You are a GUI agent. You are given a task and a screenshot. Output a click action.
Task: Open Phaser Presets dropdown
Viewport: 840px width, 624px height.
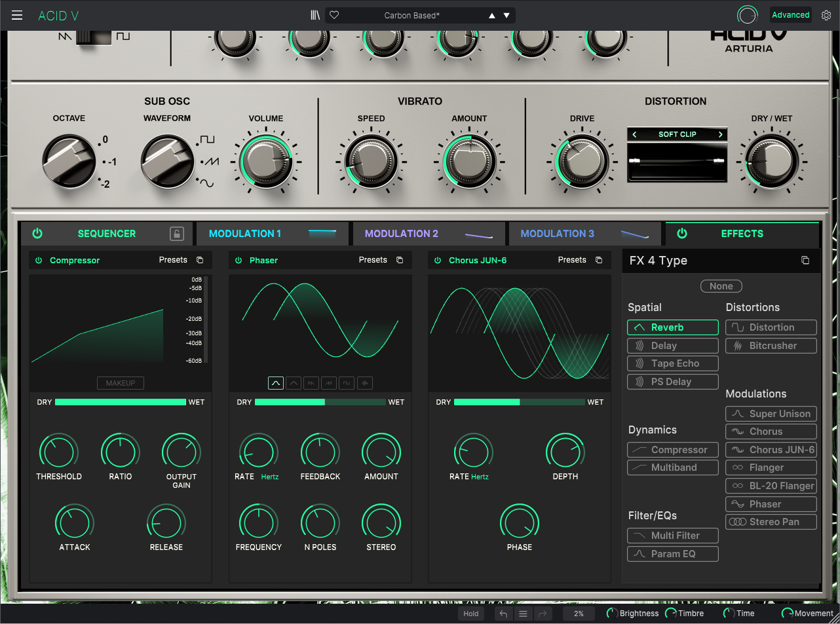(373, 260)
